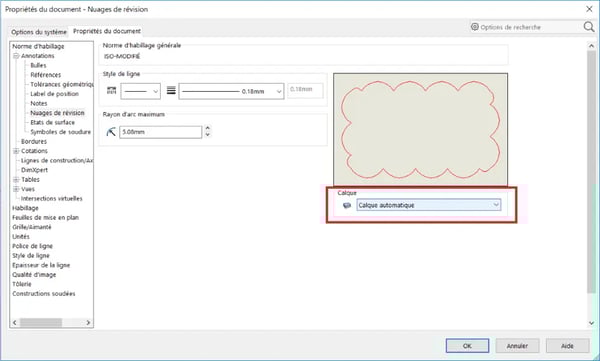This screenshot has height=361, width=600.
Task: Click the Annuler button
Action: point(517,346)
